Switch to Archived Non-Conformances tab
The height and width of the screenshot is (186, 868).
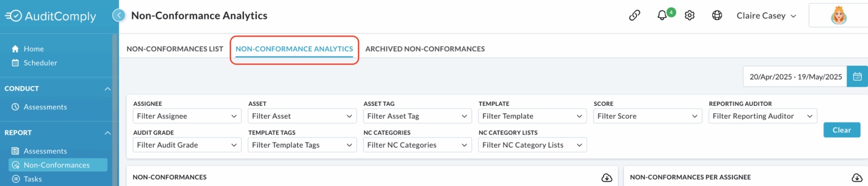[425, 49]
